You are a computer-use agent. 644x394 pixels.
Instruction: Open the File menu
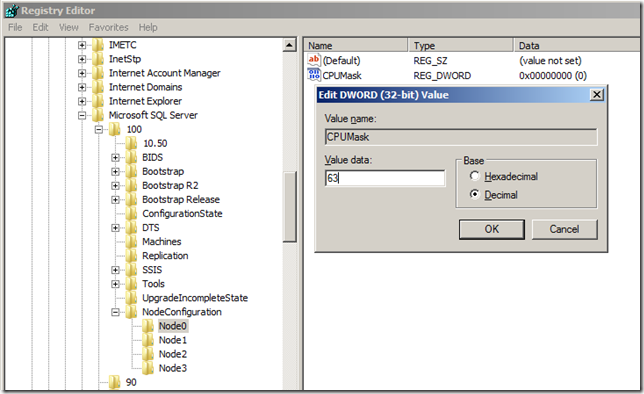15,28
